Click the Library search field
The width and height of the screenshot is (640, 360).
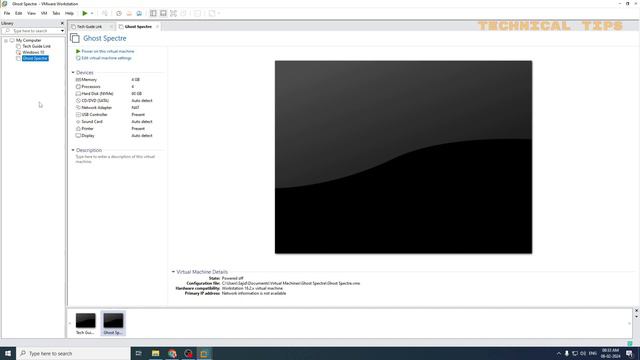pos(31,31)
